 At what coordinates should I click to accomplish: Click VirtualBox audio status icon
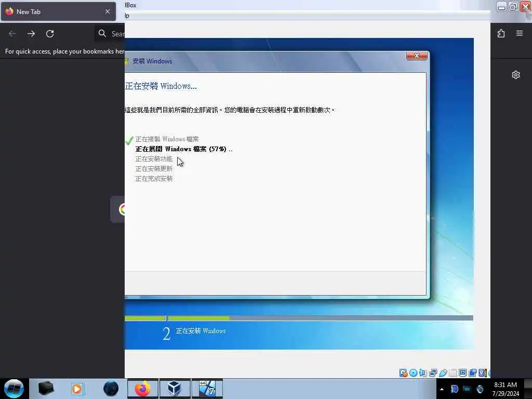423,373
